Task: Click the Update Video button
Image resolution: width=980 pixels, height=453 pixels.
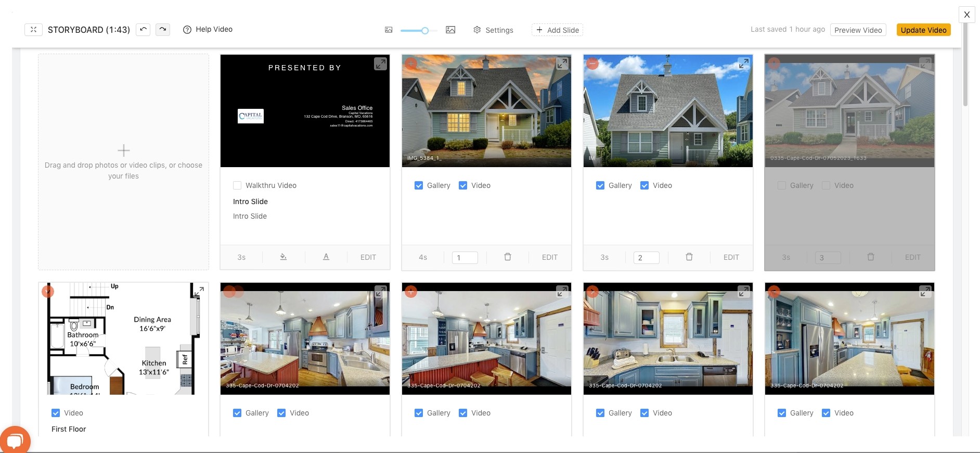Action: pyautogui.click(x=923, y=30)
